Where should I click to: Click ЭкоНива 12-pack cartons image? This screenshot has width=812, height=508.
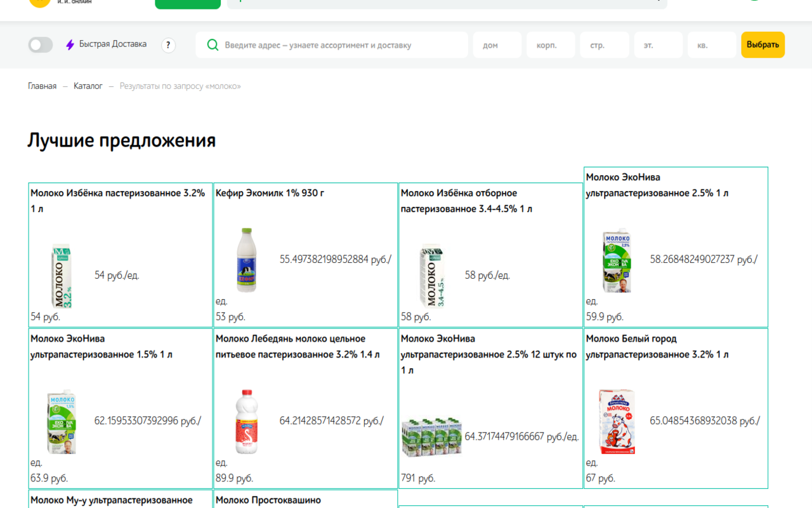pos(431,438)
